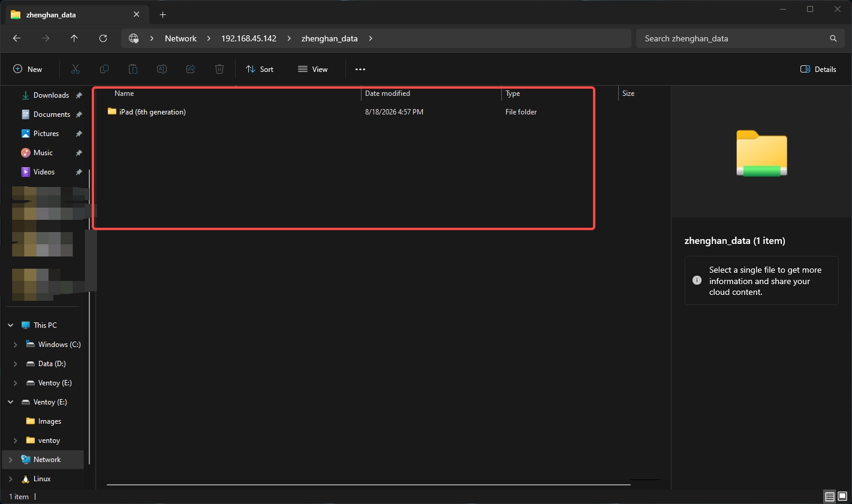Refresh the zhenghan_data folder view

click(103, 38)
